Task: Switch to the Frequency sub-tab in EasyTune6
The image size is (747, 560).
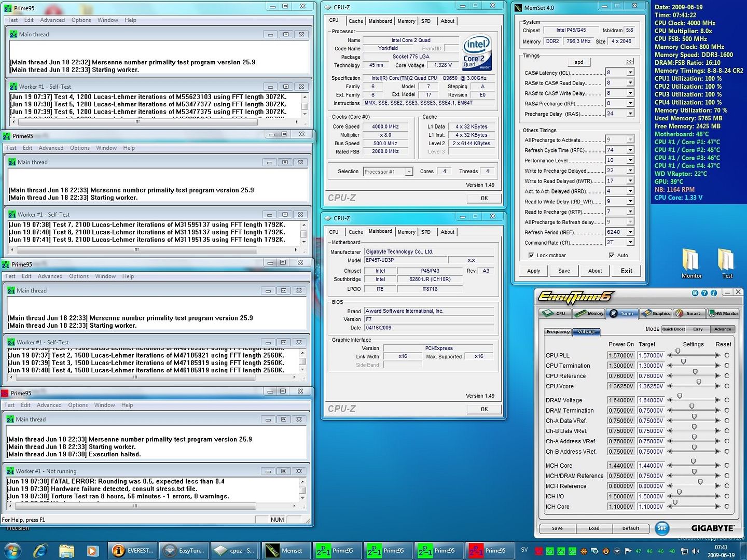Action: pyautogui.click(x=558, y=332)
